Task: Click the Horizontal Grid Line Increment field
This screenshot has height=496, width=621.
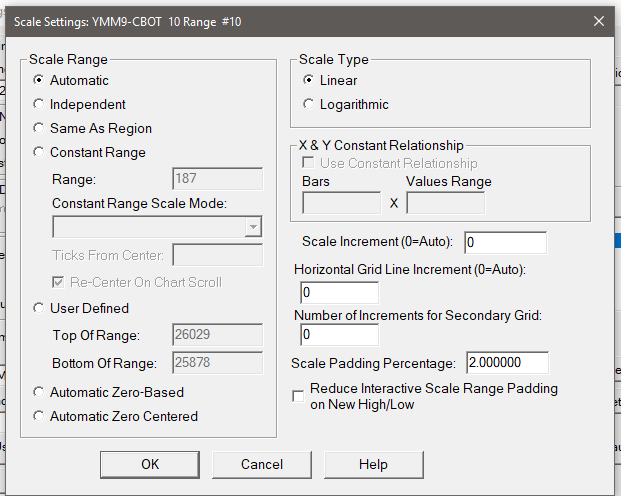Action: pyautogui.click(x=339, y=293)
